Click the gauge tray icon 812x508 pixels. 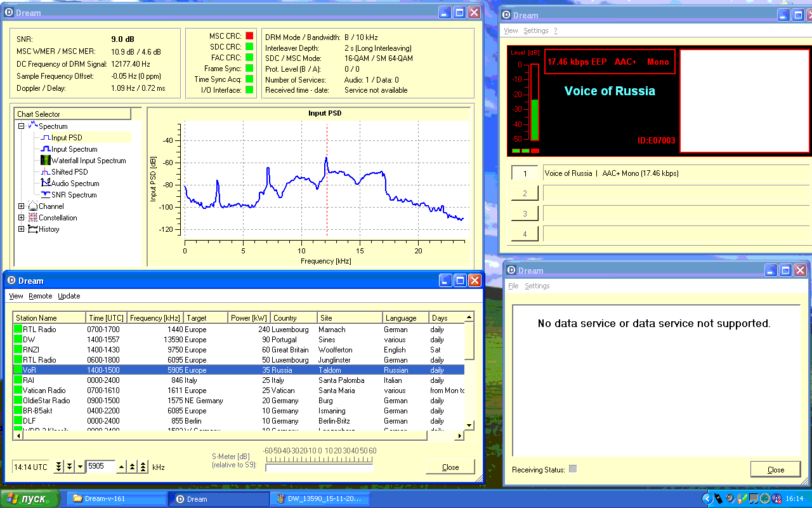(765, 498)
